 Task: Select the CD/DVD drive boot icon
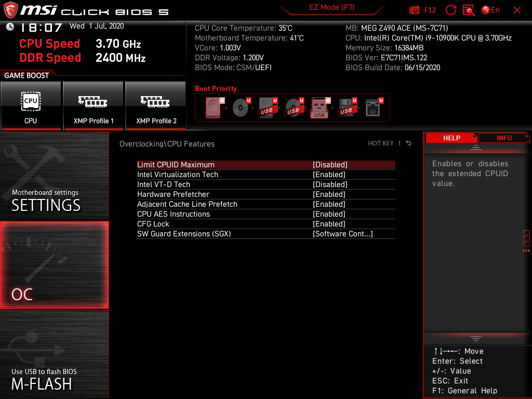[240, 108]
